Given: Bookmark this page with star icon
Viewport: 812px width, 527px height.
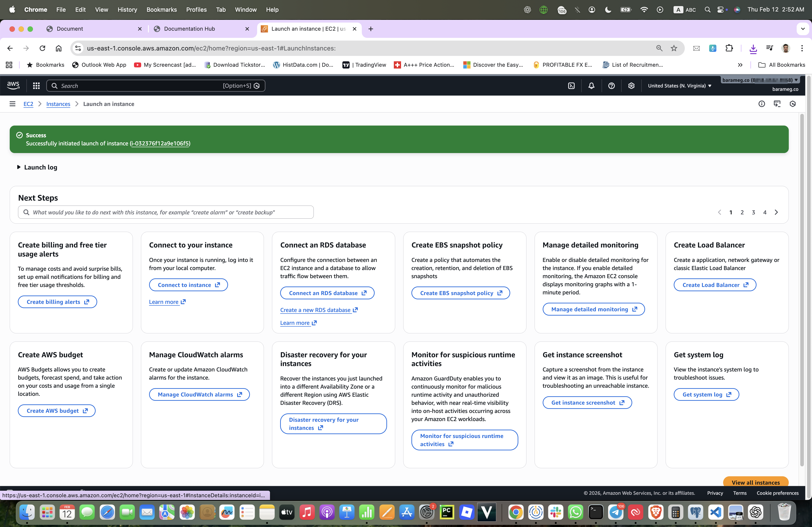Looking at the screenshot, I should [x=674, y=48].
